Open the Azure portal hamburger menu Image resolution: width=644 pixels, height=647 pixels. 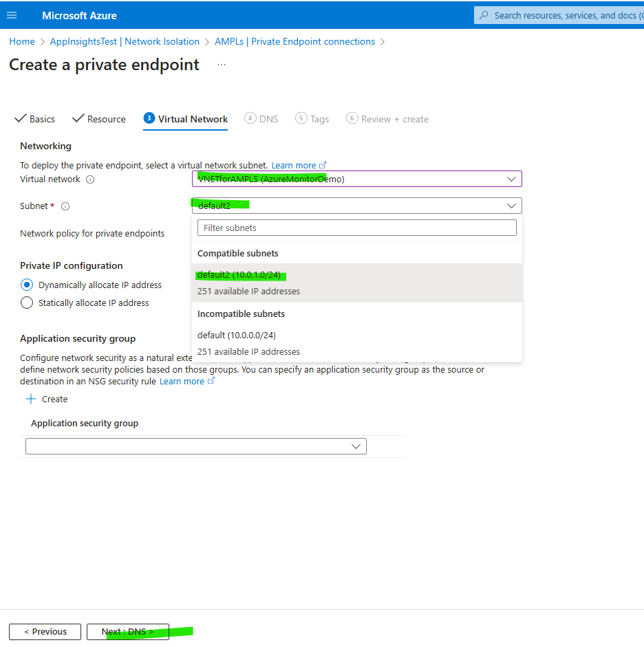click(12, 15)
